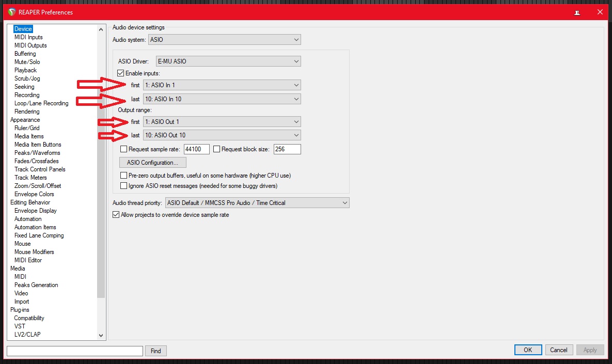Open Media Item Buttons preferences

pos(38,145)
